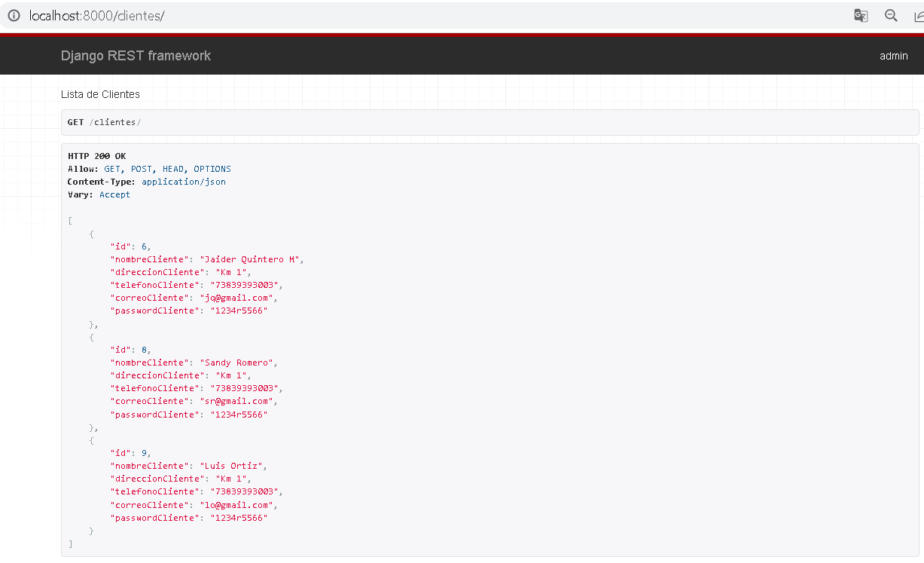Click the HTTP 200 OK status line

97,156
